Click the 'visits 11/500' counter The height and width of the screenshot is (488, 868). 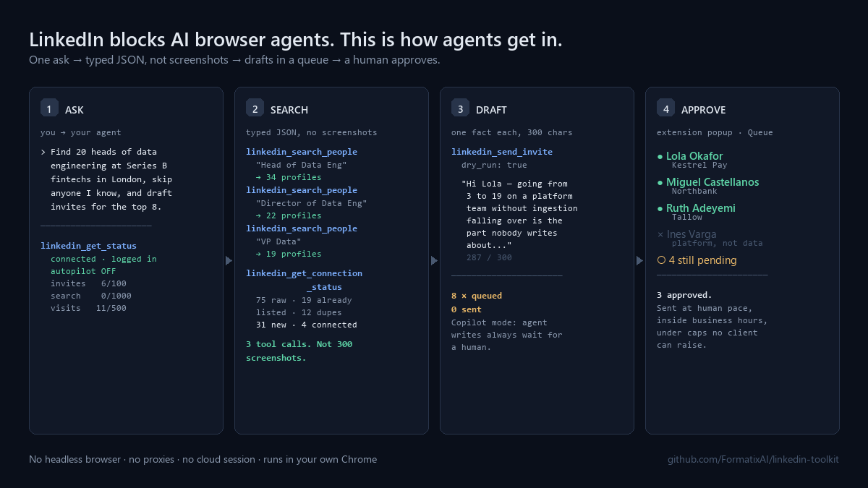coord(88,308)
